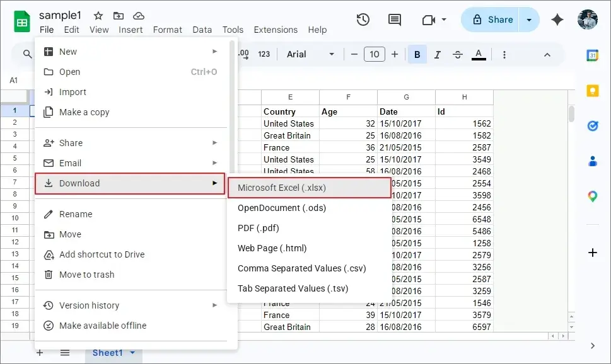Increase decimal places toolbar icon
Screen dimensions: 611x364
tap(243, 54)
